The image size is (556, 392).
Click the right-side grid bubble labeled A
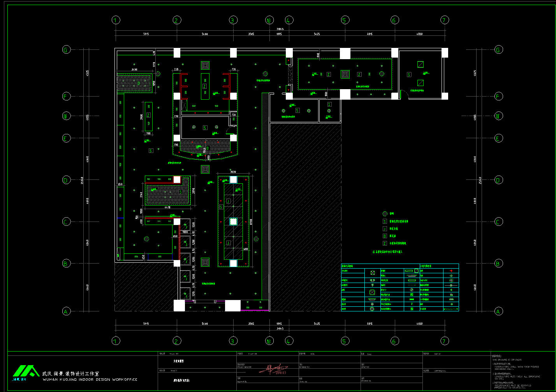(498, 311)
